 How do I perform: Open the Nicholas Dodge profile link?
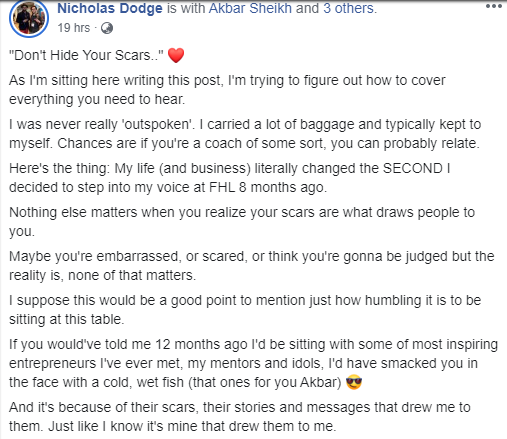(x=110, y=8)
